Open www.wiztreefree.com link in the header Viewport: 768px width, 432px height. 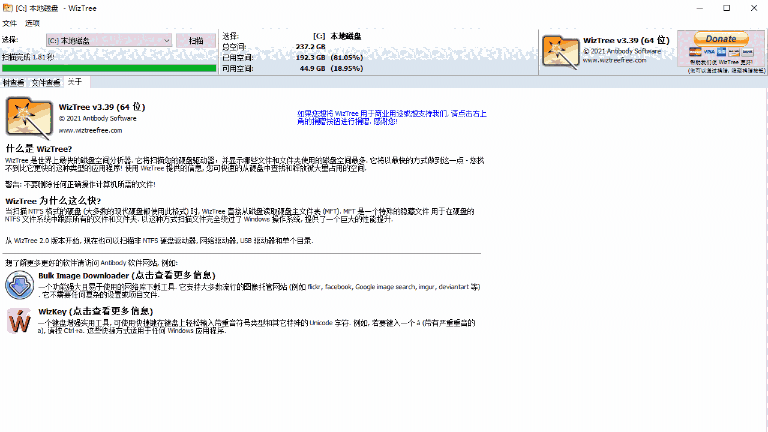[614, 60]
